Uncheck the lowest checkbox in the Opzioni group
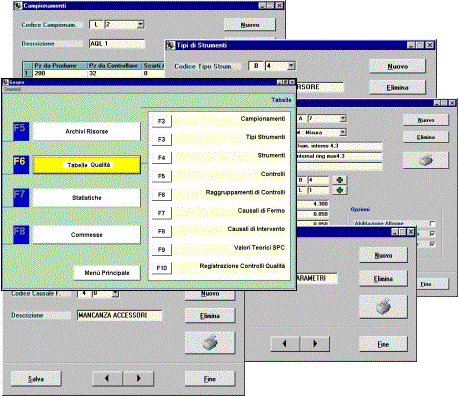Screen dimensions: 458x396 click(432, 244)
